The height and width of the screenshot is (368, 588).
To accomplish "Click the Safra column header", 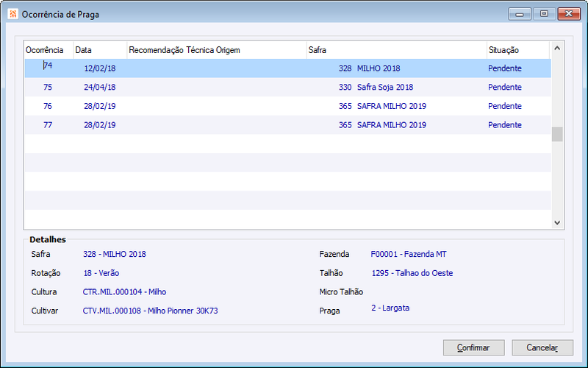I will (x=397, y=50).
